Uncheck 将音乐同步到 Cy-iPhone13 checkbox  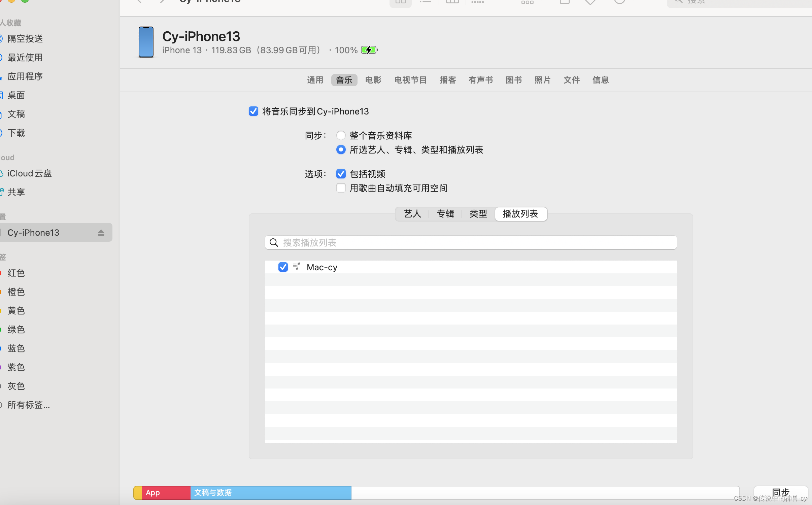point(253,111)
